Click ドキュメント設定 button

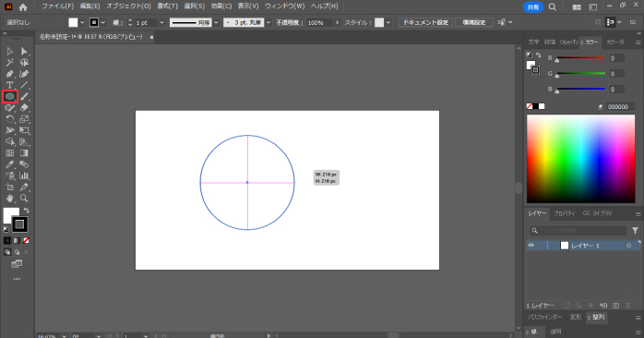click(x=425, y=22)
